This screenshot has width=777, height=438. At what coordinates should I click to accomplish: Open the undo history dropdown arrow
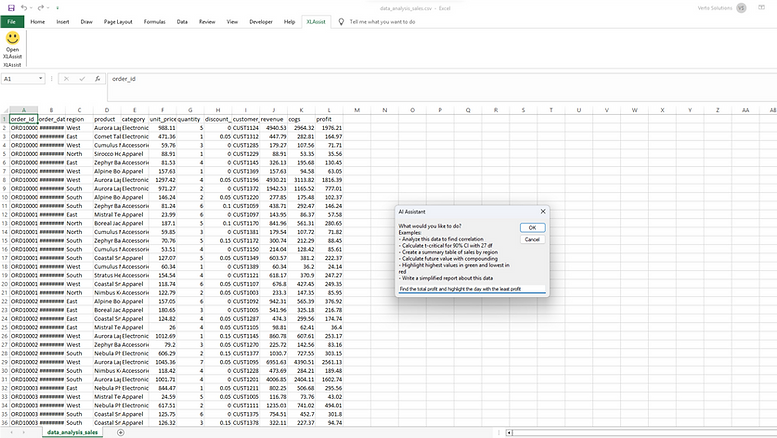pyautogui.click(x=31, y=8)
